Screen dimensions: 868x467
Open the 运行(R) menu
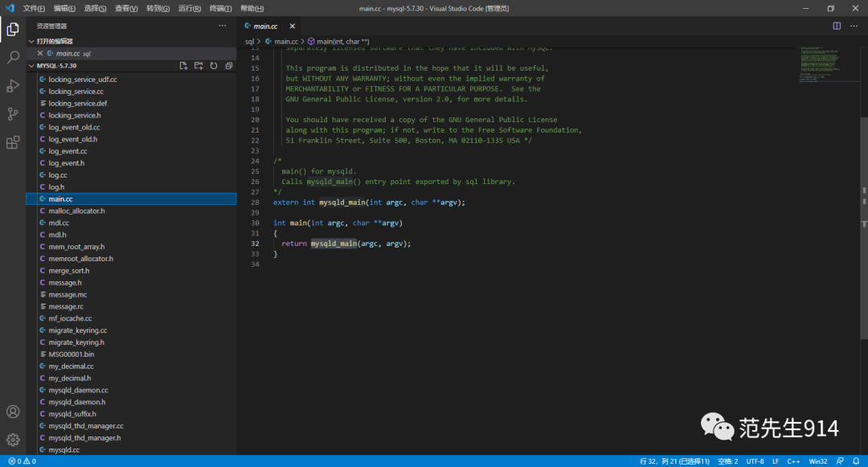(x=190, y=8)
